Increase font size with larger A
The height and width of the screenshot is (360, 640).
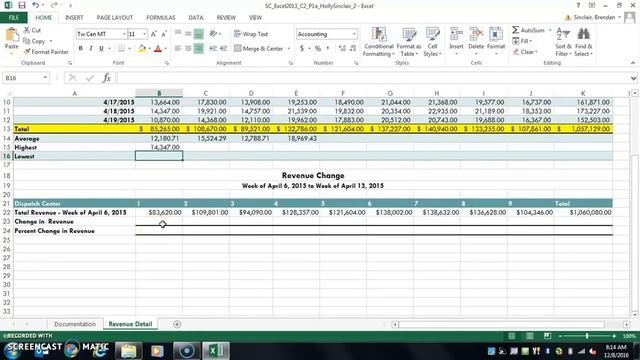click(153, 34)
